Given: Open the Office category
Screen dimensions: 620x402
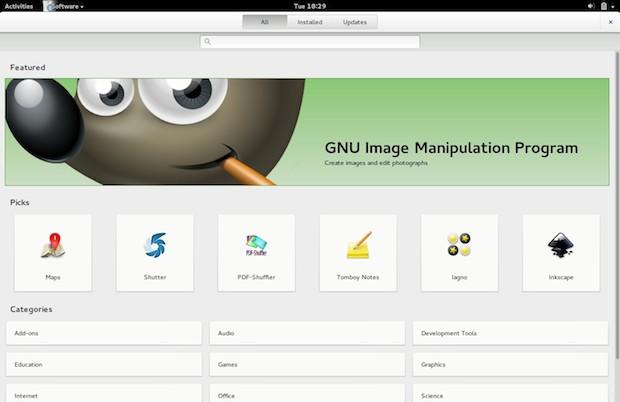Looking at the screenshot, I should tap(307, 393).
